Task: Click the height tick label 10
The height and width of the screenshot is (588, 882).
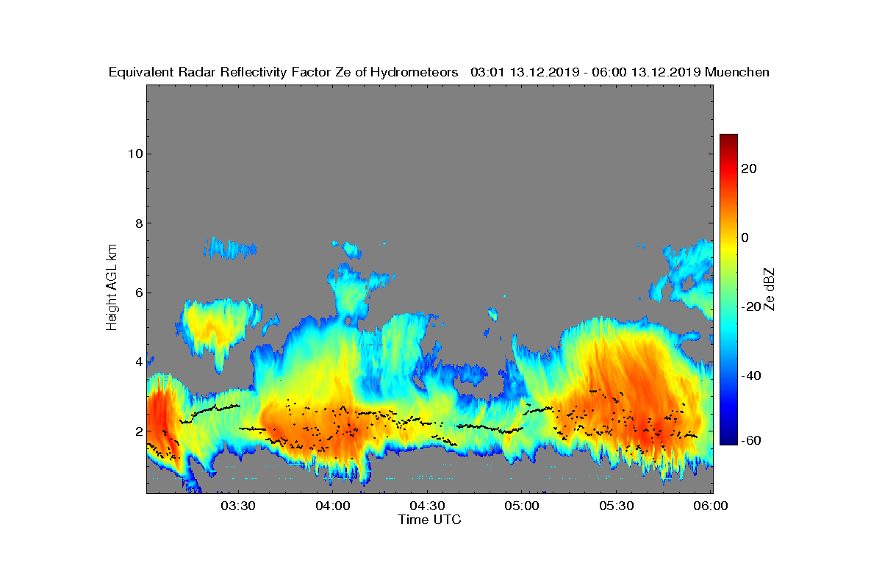Action: coord(134,154)
